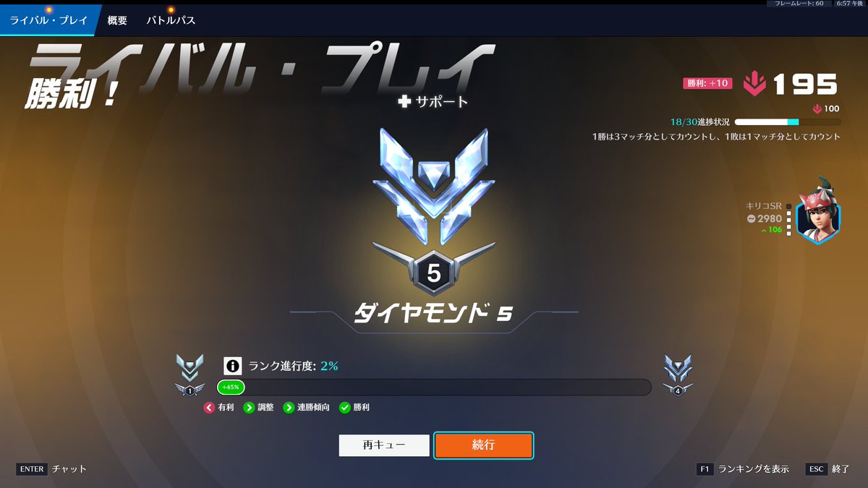Click the small points icon beside 100
Viewport: 868px width, 488px height.
pos(817,109)
